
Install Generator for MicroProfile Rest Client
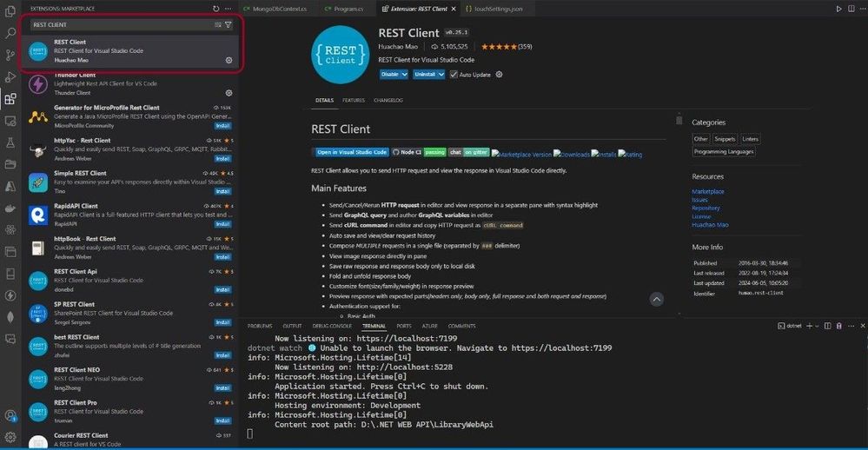pyautogui.click(x=223, y=126)
